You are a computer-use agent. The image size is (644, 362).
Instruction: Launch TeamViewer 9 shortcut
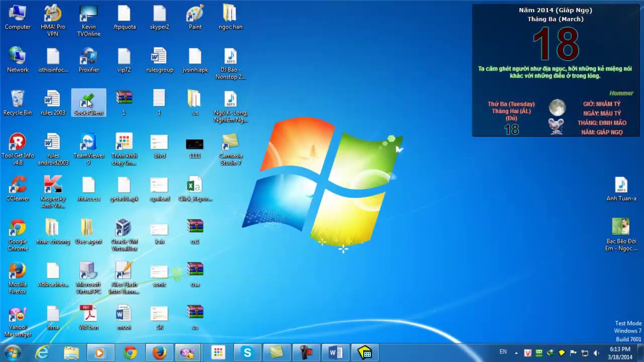[89, 149]
